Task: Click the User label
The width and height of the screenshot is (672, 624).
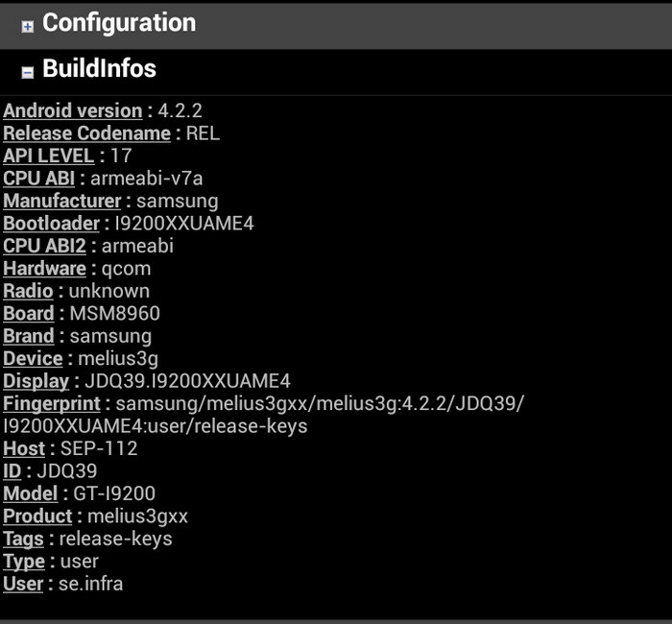Action: 23,584
